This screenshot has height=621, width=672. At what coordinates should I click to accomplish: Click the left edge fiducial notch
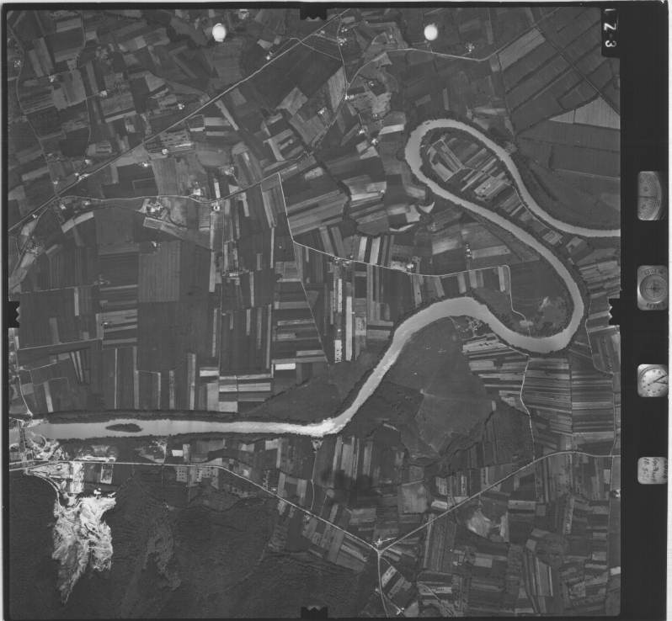point(13,315)
